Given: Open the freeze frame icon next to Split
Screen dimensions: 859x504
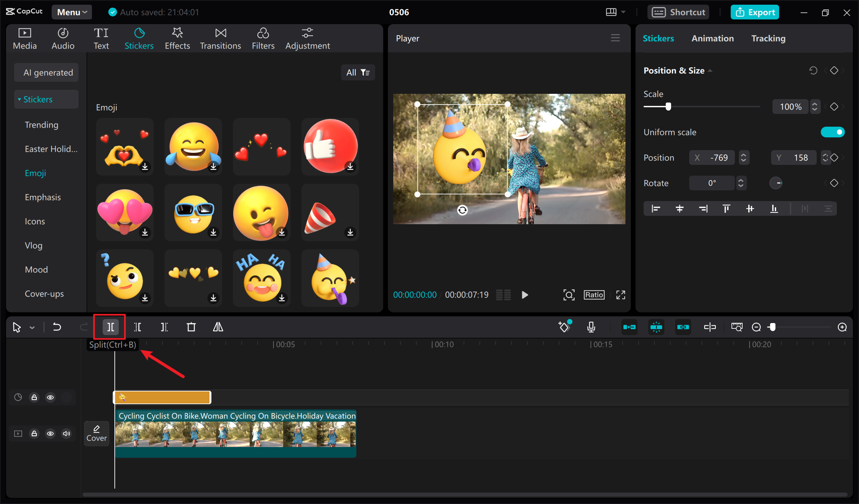Looking at the screenshot, I should click(x=137, y=327).
